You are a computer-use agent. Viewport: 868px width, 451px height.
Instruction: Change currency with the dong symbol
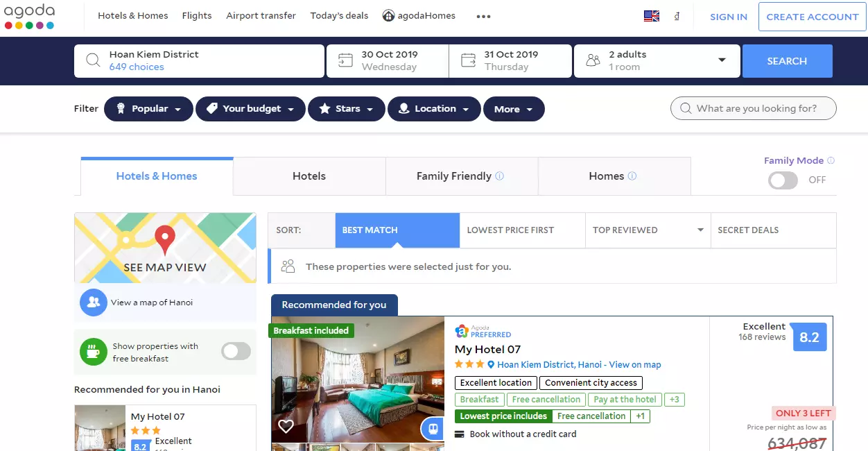click(677, 16)
